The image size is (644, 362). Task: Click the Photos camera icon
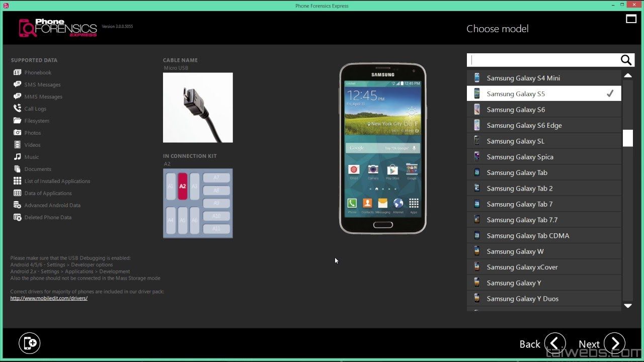click(x=17, y=133)
